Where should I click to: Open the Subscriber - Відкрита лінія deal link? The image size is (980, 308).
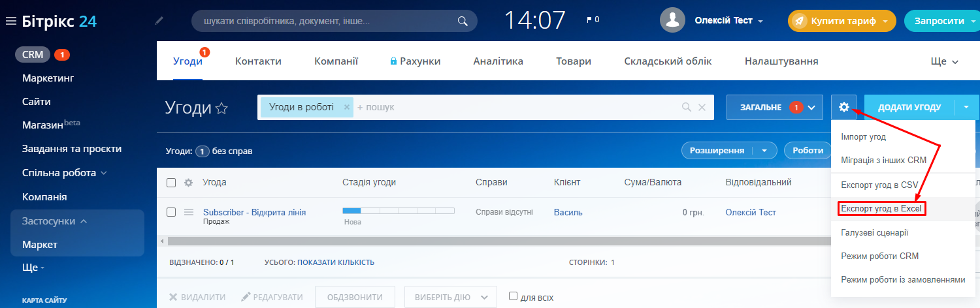(x=254, y=212)
